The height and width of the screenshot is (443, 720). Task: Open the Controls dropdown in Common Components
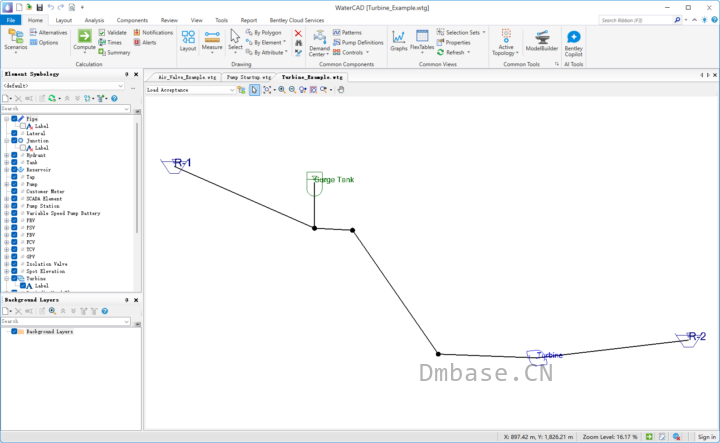point(351,52)
